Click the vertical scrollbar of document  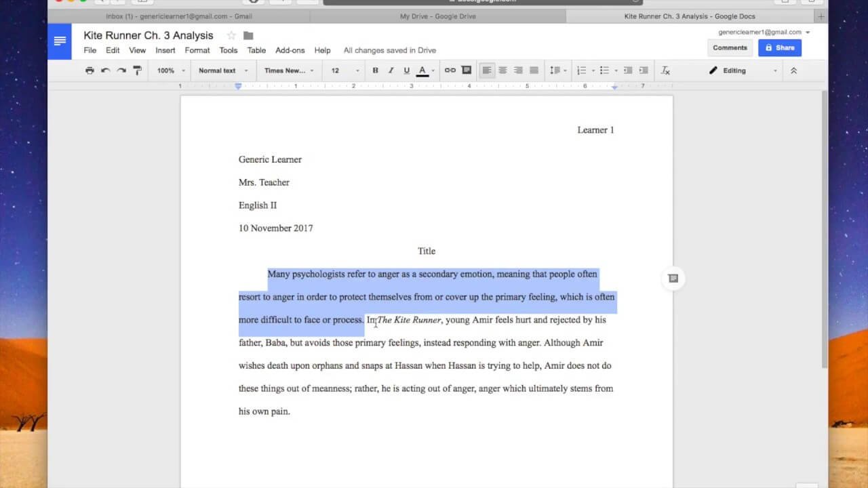825,229
